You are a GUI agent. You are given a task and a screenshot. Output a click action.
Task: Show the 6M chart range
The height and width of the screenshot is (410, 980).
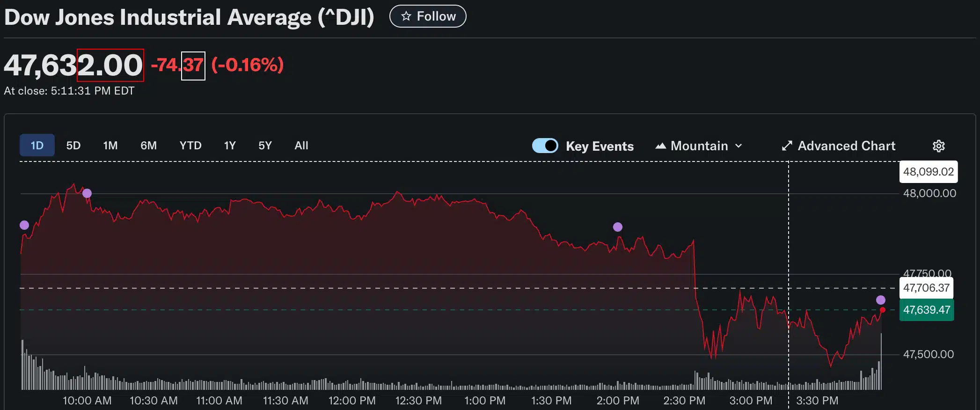click(x=148, y=146)
